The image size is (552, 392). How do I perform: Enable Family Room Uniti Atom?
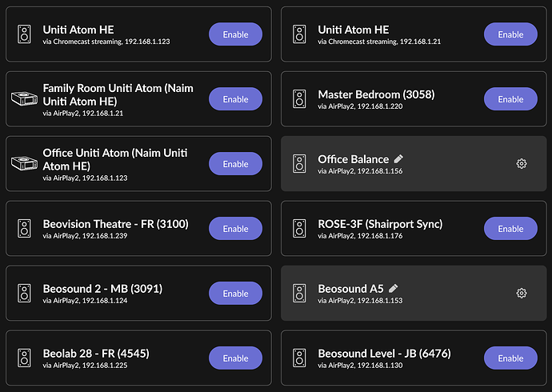point(235,99)
